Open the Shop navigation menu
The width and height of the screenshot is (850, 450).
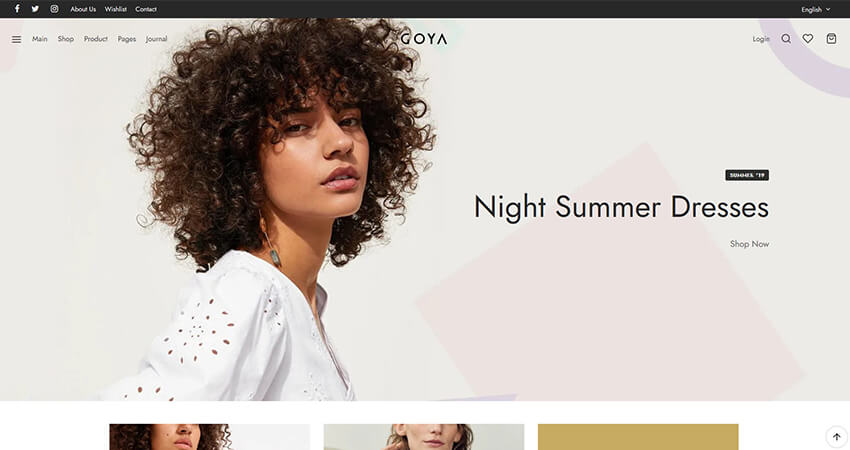pos(66,39)
